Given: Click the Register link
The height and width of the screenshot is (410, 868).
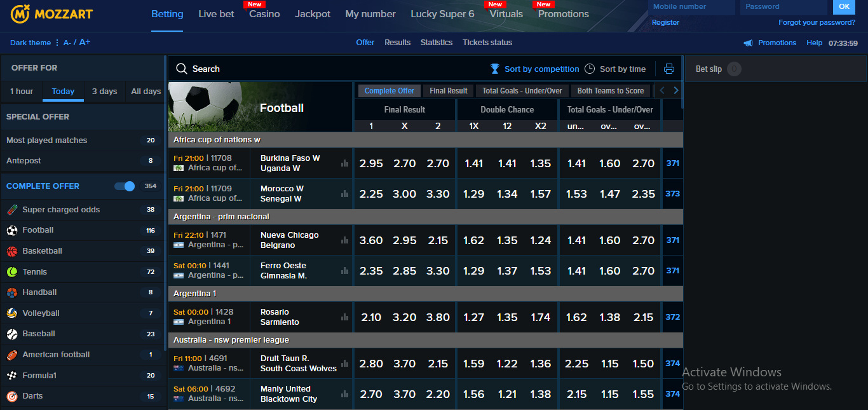Looking at the screenshot, I should [x=665, y=22].
